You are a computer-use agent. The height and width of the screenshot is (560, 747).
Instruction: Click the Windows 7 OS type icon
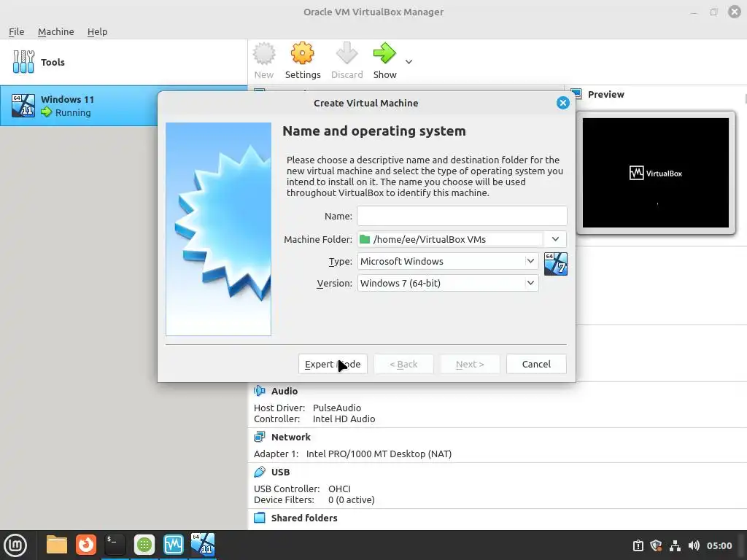pyautogui.click(x=555, y=264)
